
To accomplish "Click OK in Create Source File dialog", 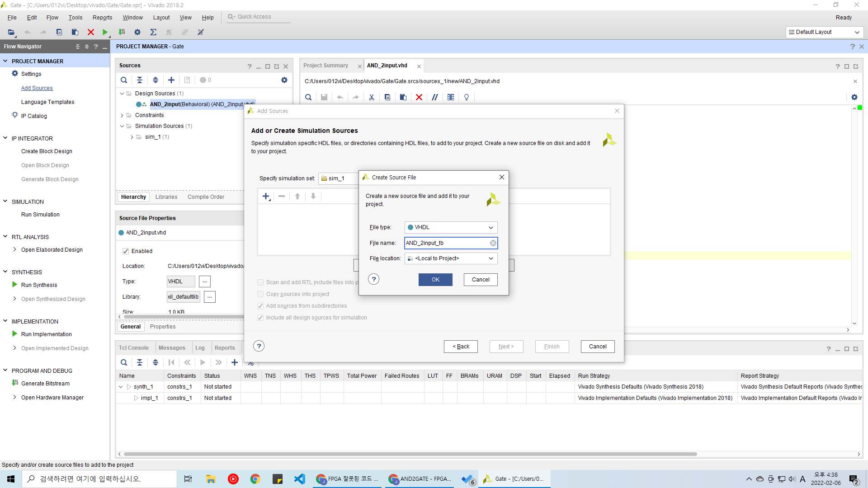I will click(435, 280).
